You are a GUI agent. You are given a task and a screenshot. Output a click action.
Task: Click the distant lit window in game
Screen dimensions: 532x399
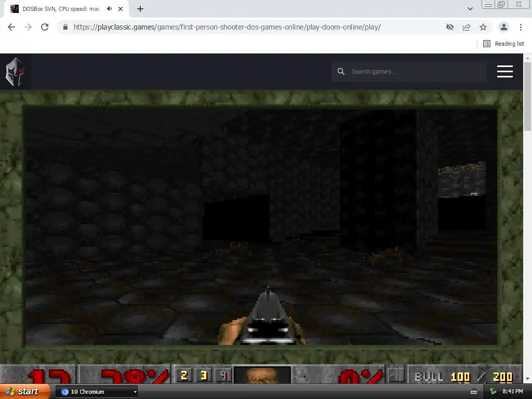click(x=461, y=180)
